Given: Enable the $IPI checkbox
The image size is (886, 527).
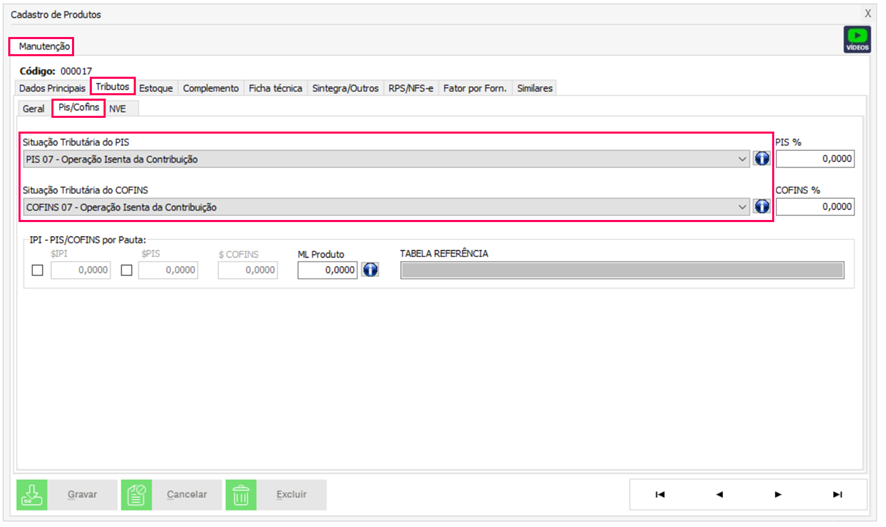Looking at the screenshot, I should point(39,271).
